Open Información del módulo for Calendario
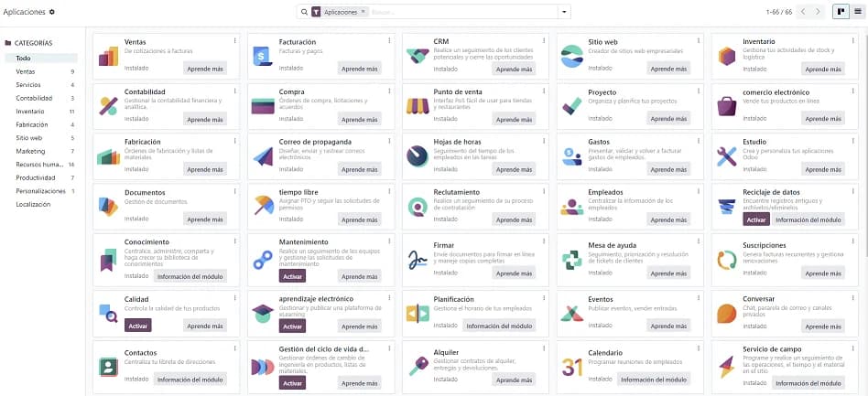Viewport: 868px width, 396px height. pos(654,380)
